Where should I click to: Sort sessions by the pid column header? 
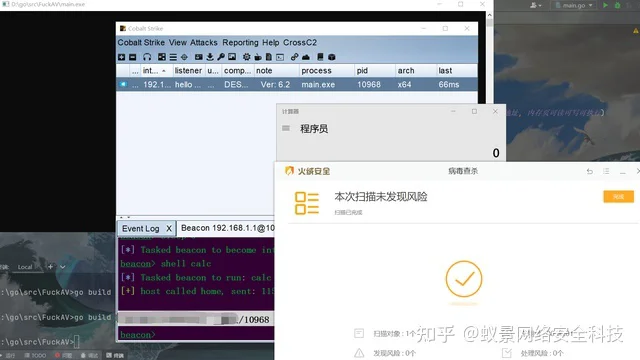pos(362,71)
